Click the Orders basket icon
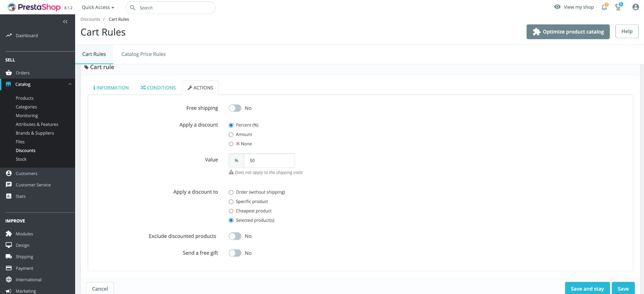This screenshot has height=294, width=644. (9, 73)
